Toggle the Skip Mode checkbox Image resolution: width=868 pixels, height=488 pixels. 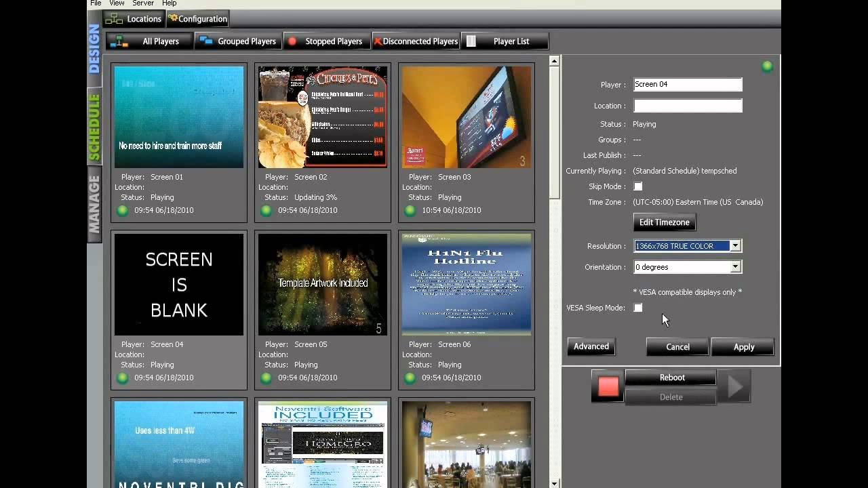pyautogui.click(x=637, y=186)
